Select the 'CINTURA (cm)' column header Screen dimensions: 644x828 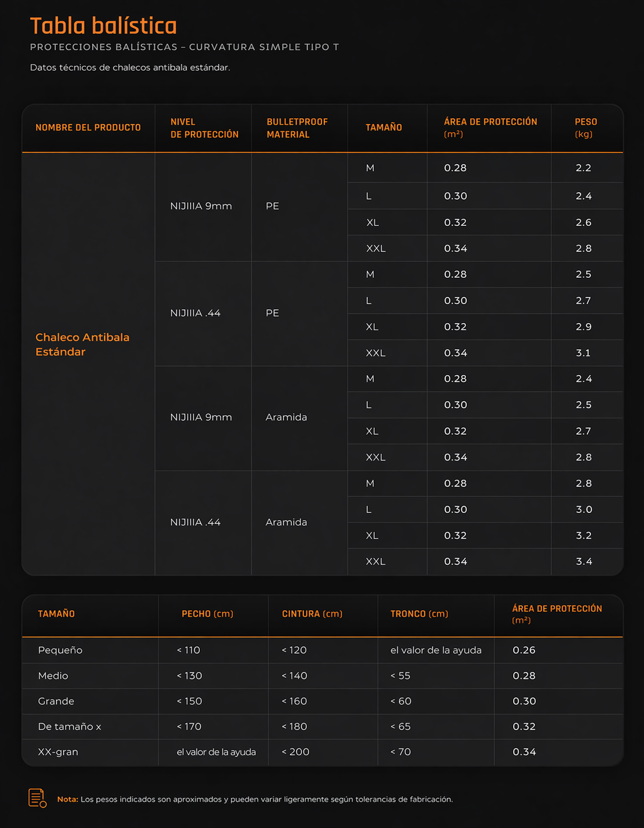312,614
